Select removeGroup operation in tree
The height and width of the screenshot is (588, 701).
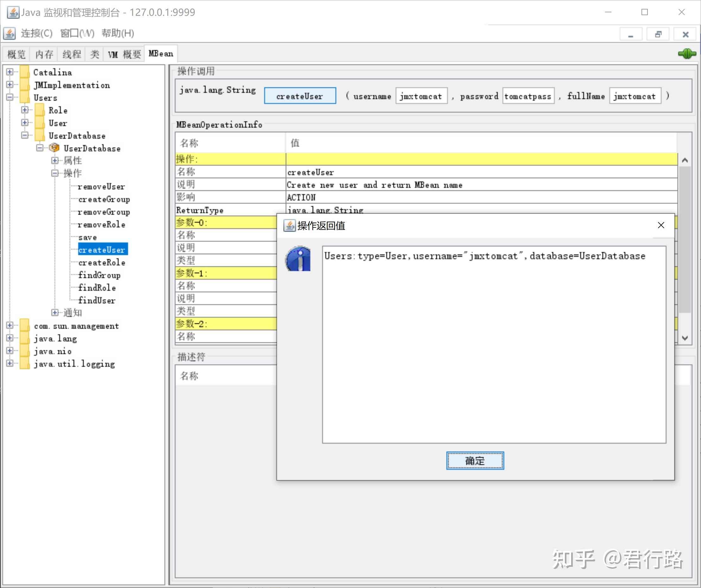pyautogui.click(x=104, y=212)
